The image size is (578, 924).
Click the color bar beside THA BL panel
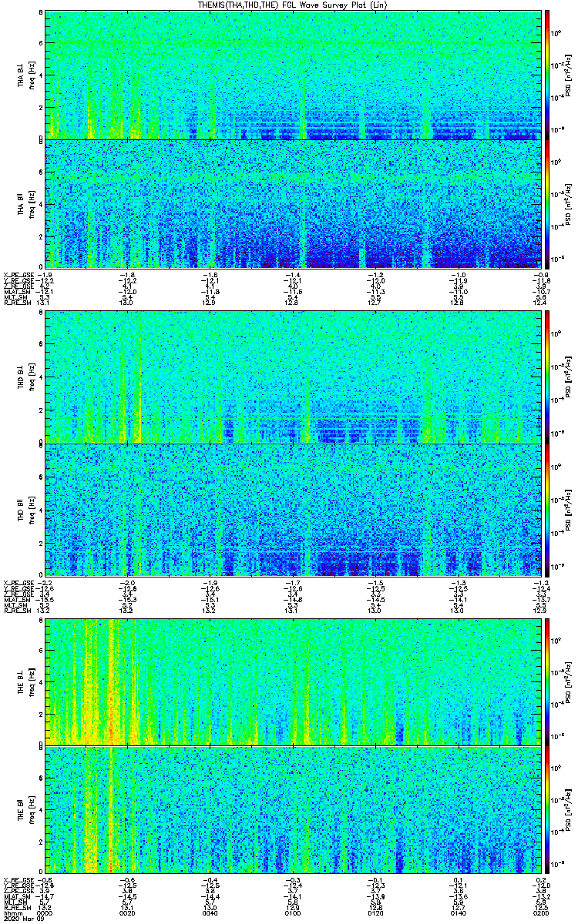click(x=547, y=75)
